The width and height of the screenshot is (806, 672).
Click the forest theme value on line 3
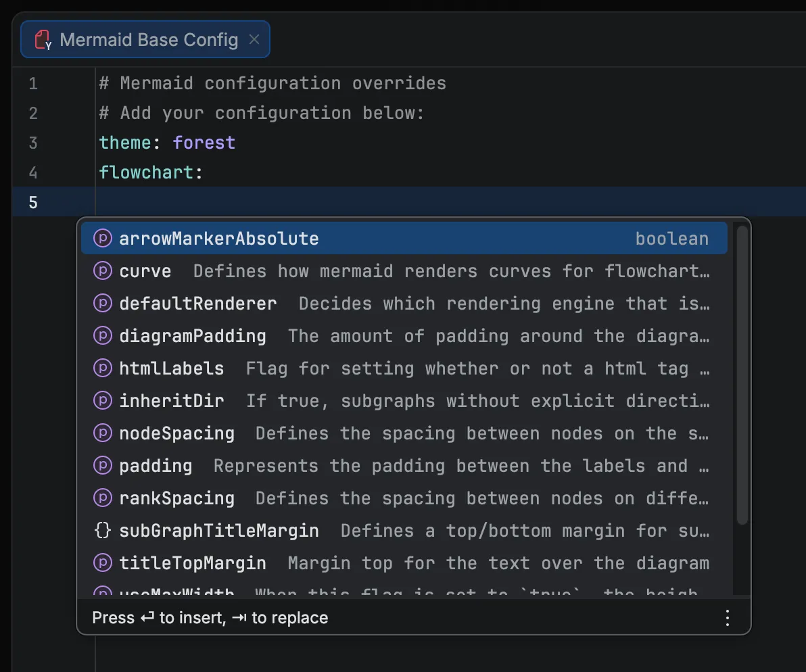click(204, 143)
